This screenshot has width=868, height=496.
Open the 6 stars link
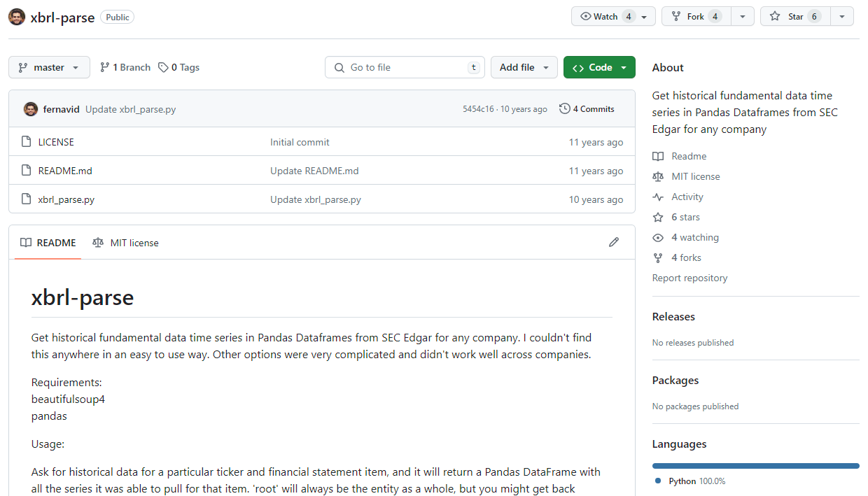point(685,217)
